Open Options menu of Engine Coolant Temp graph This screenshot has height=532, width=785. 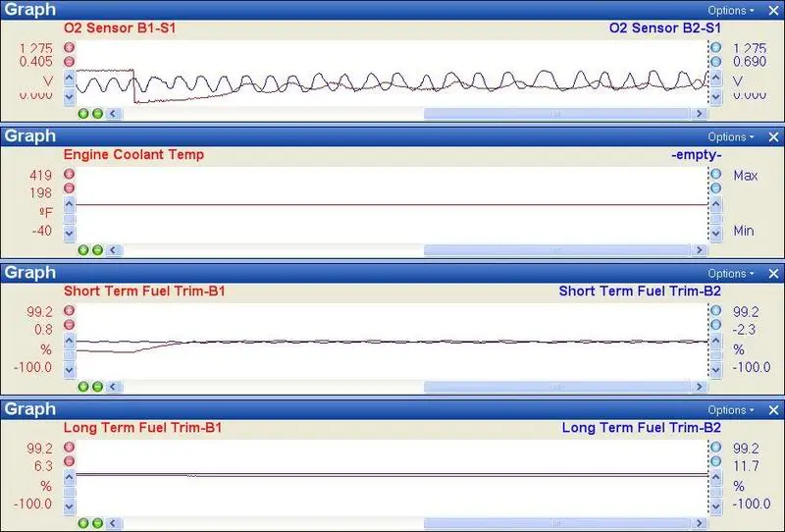pyautogui.click(x=730, y=137)
